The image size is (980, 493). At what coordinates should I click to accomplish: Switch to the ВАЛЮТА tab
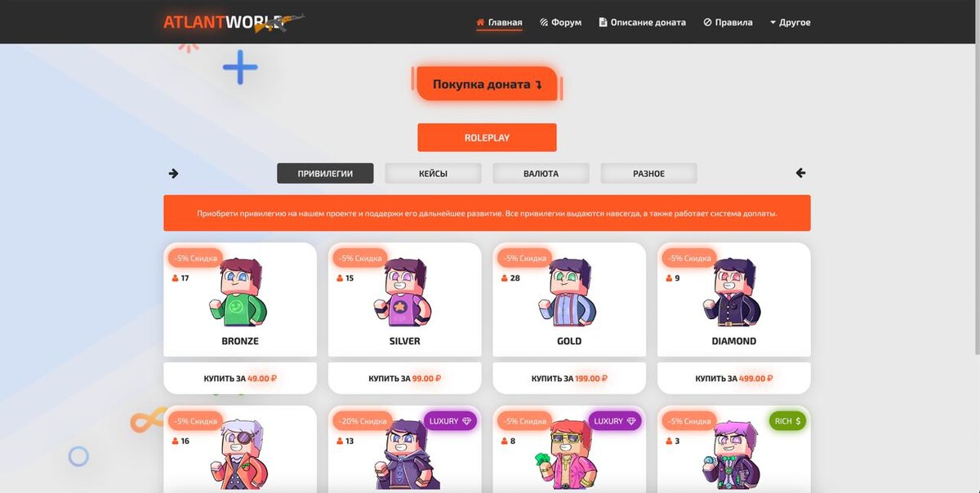(x=541, y=173)
